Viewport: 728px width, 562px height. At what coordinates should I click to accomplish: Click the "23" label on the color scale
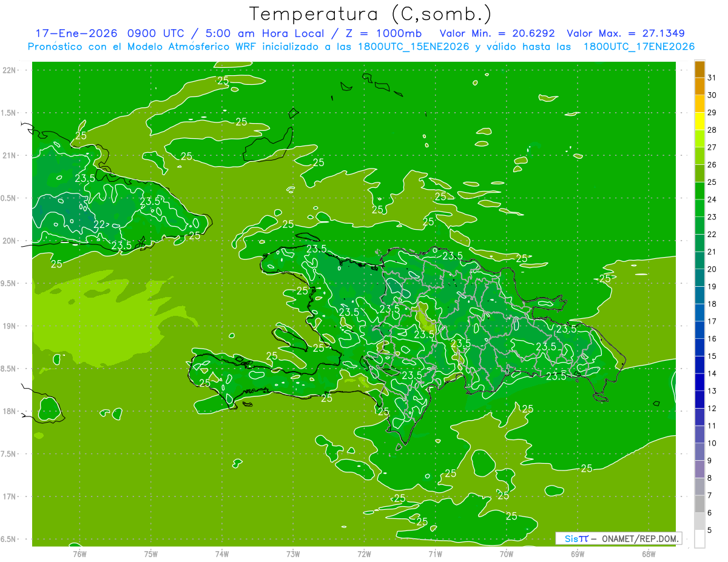(712, 217)
